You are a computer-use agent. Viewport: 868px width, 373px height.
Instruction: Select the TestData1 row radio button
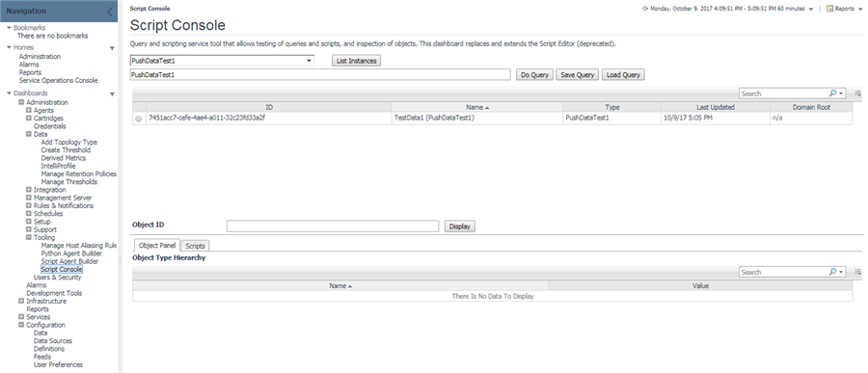138,119
